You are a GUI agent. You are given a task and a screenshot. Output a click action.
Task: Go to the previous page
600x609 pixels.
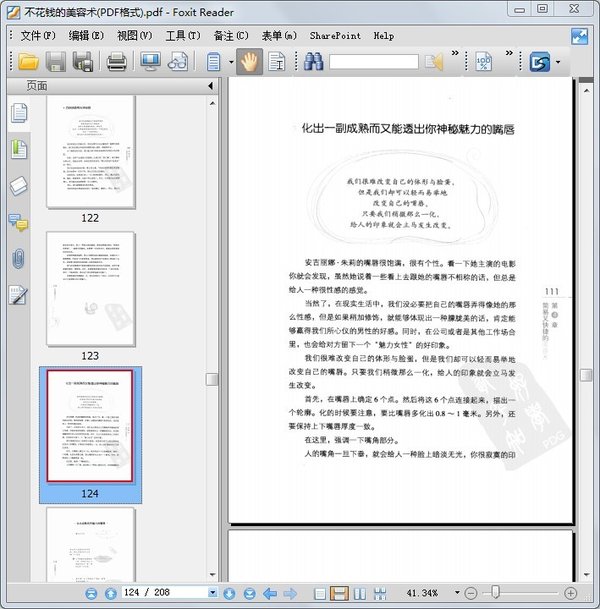[x=111, y=593]
